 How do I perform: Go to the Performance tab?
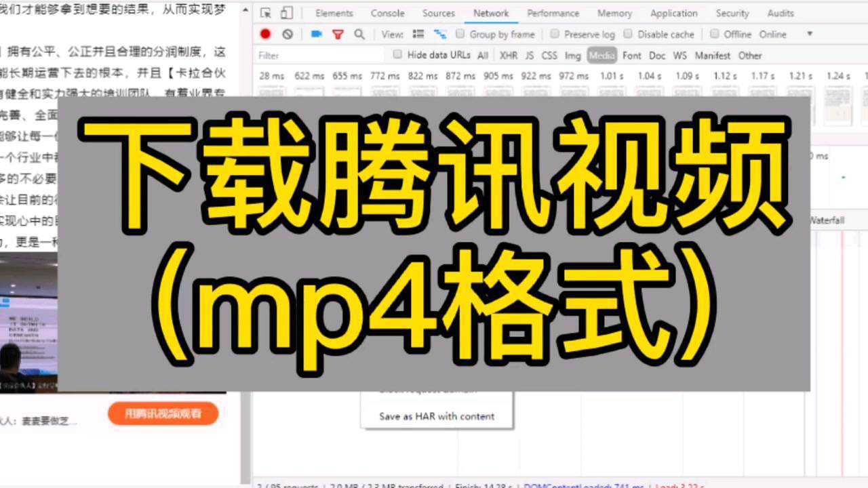tap(554, 13)
